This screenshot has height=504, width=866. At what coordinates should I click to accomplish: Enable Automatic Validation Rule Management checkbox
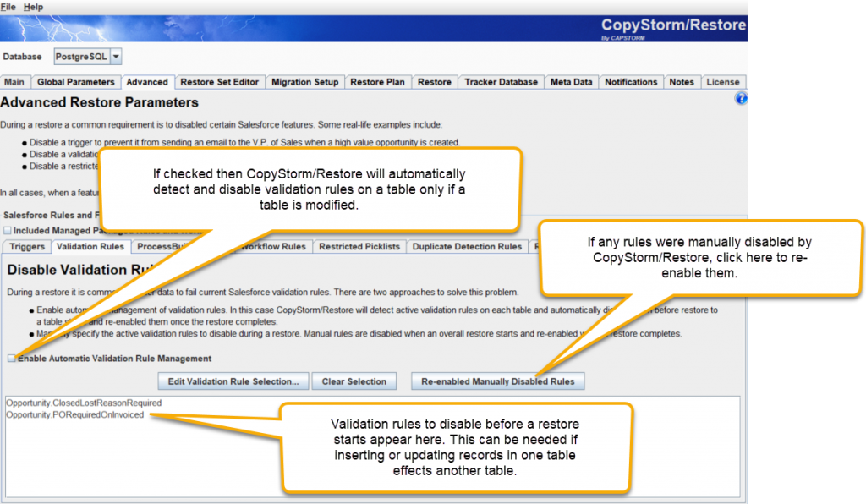click(12, 359)
